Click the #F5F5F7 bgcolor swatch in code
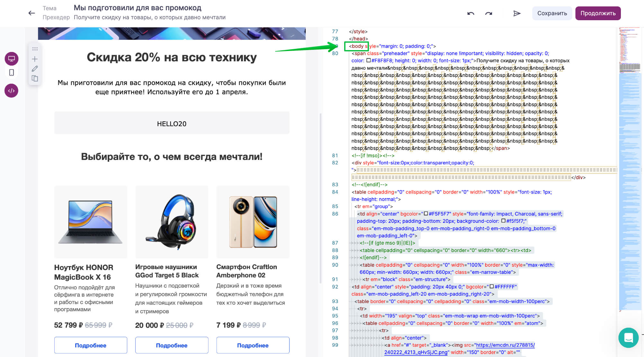Image resolution: width=644 pixels, height=357 pixels. click(x=426, y=213)
